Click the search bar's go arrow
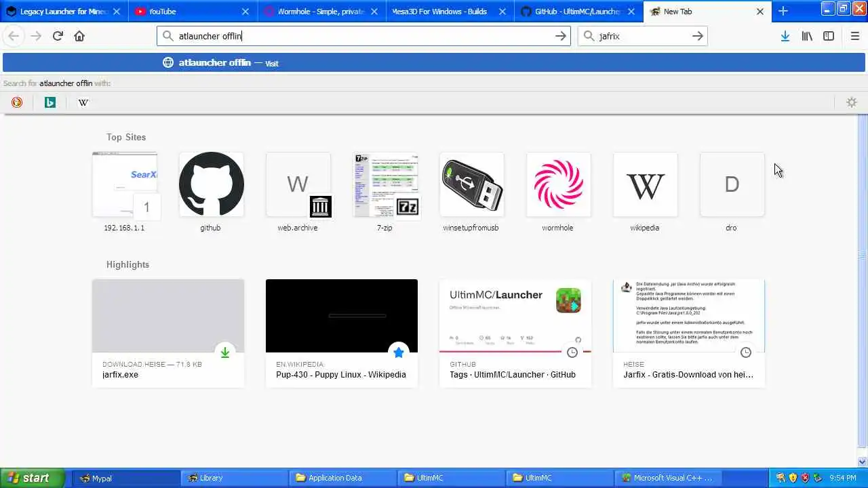Viewport: 868px width, 488px height. 698,36
